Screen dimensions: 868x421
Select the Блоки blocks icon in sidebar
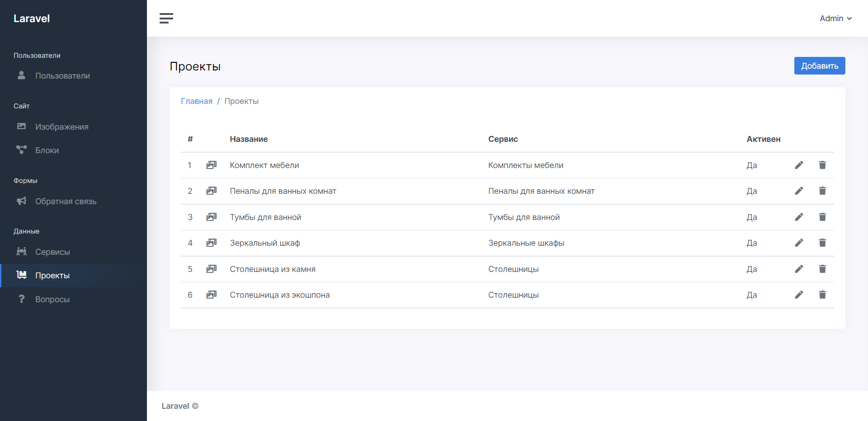pos(21,150)
